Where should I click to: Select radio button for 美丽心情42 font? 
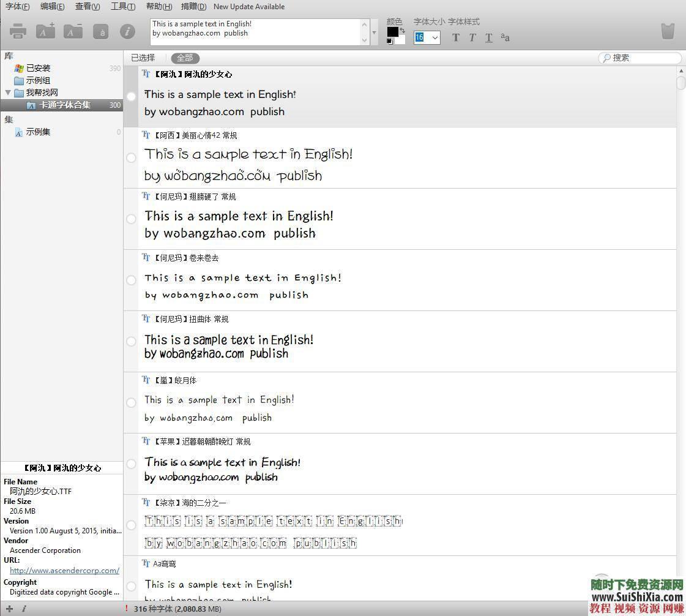point(131,158)
